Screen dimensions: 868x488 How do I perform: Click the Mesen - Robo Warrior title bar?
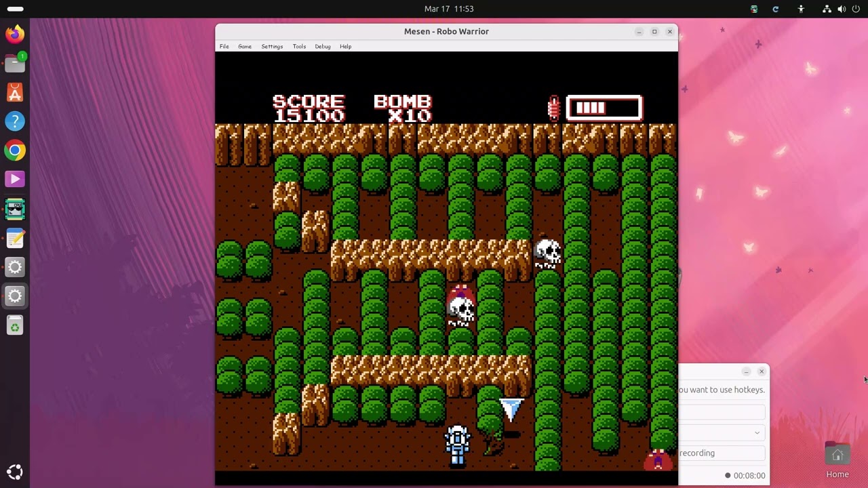[x=446, y=31]
